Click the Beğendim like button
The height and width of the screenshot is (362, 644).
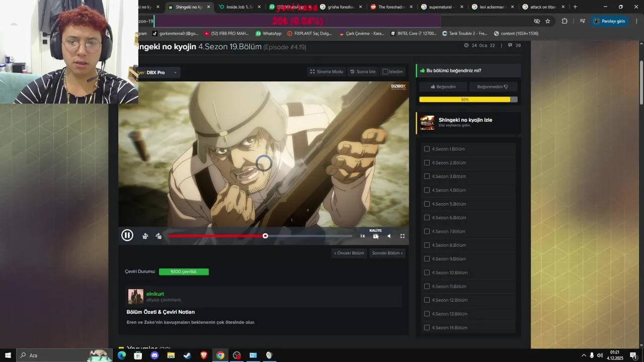443,86
